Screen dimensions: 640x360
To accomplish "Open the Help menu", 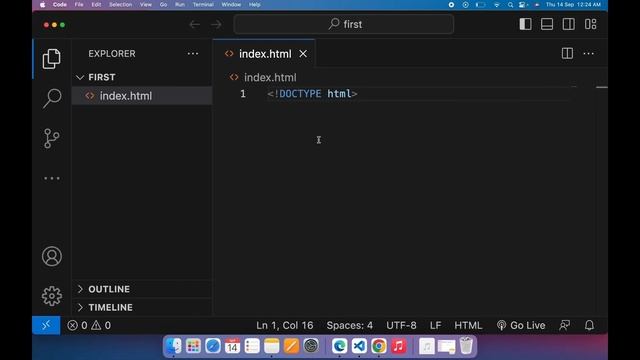I will pos(255,4).
